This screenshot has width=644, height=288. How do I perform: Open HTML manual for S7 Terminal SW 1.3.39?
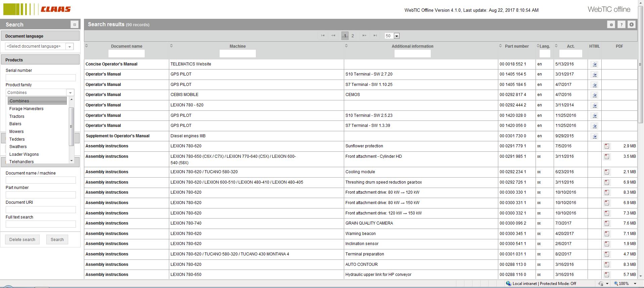(594, 126)
